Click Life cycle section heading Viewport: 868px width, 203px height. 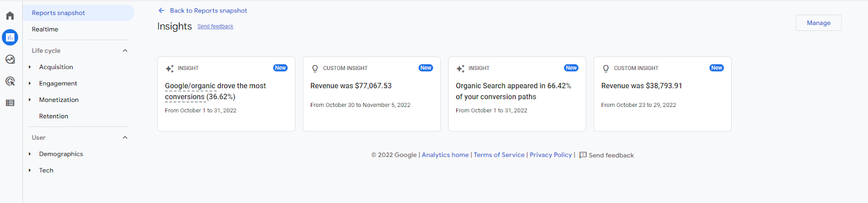pyautogui.click(x=46, y=50)
